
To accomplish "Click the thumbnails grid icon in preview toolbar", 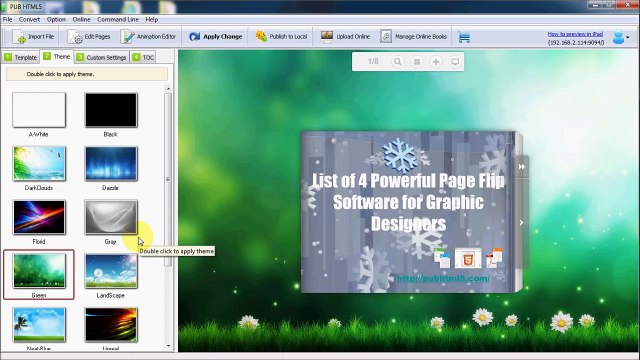I will 417,62.
